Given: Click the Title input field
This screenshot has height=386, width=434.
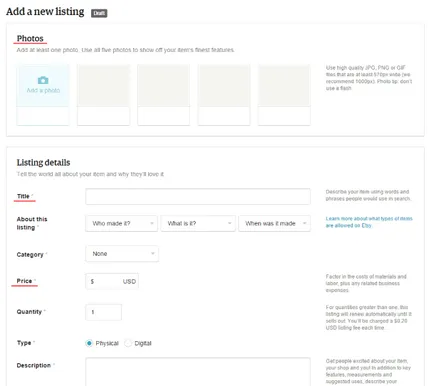Looking at the screenshot, I should coord(198,197).
